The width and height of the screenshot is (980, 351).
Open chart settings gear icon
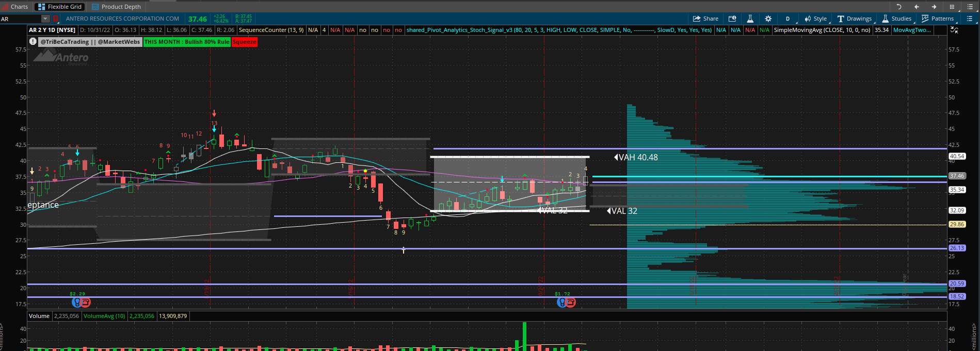[768, 19]
